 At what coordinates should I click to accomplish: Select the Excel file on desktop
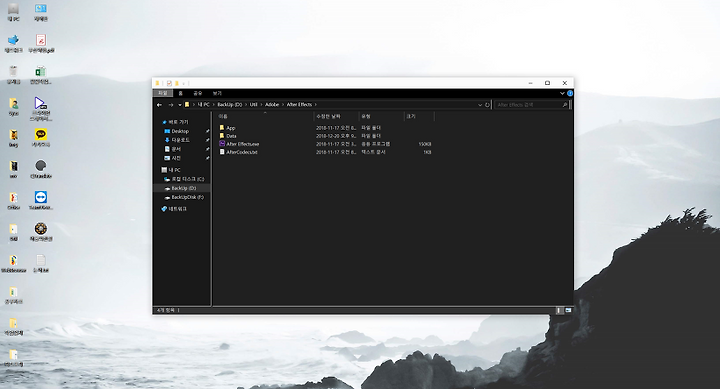(41, 75)
